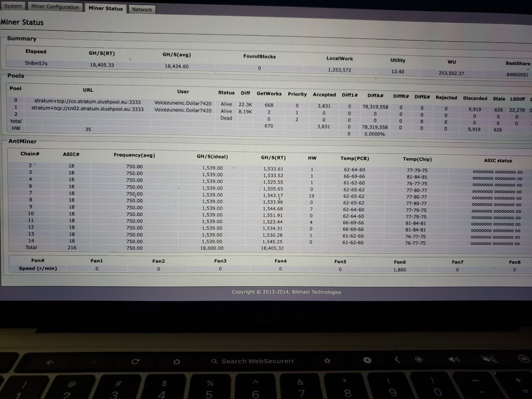Bookmark this page with the star icon
The height and width of the screenshot is (399, 532).
[327, 361]
